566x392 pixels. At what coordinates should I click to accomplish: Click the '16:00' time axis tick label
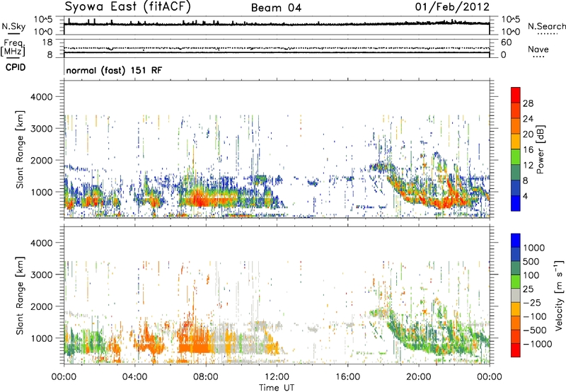click(347, 377)
